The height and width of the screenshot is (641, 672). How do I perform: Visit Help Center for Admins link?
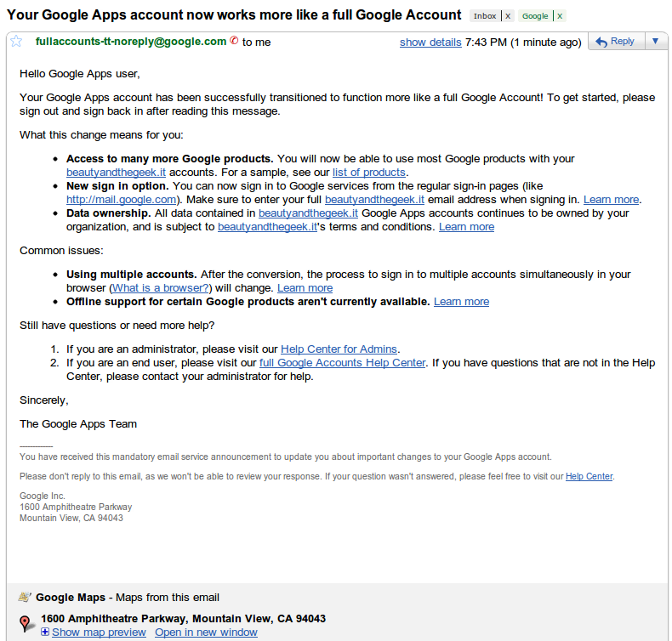339,349
